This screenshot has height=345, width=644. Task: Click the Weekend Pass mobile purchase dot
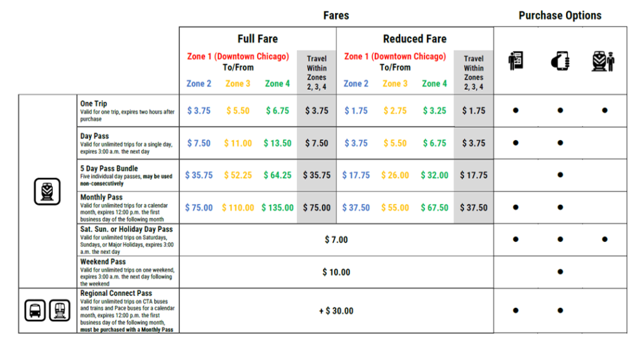pos(560,272)
